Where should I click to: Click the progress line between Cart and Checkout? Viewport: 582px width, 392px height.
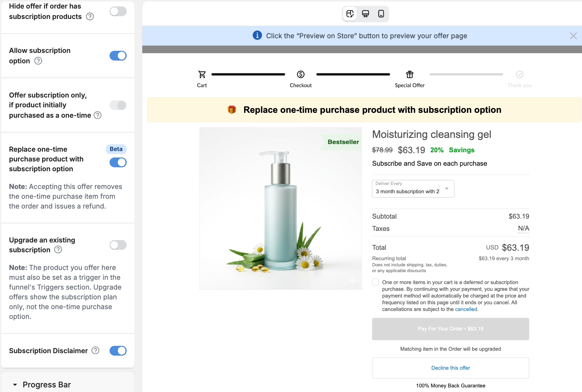(x=248, y=74)
